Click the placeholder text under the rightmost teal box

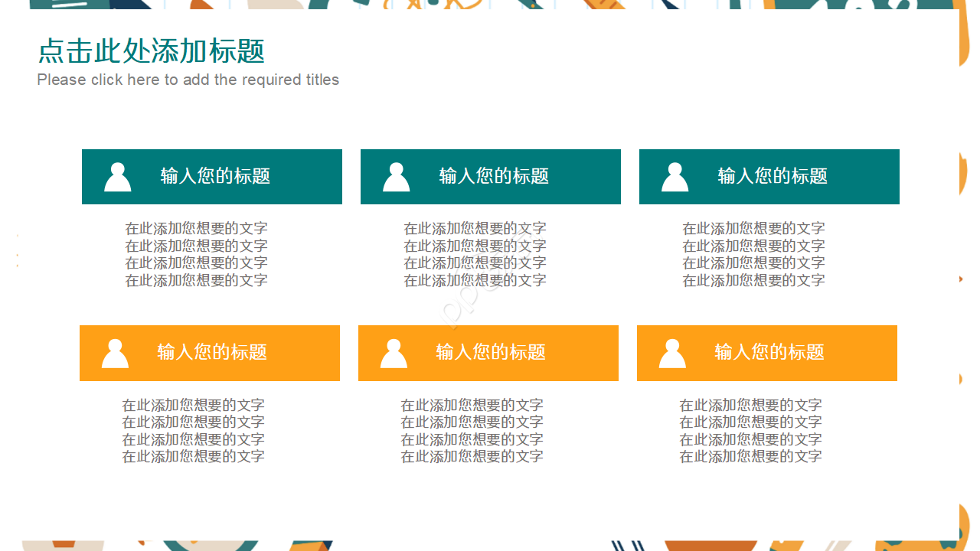753,254
